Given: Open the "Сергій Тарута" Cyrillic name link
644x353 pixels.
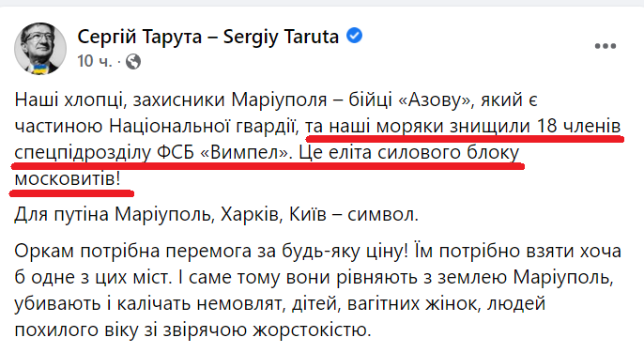Looking at the screenshot, I should (x=140, y=37).
